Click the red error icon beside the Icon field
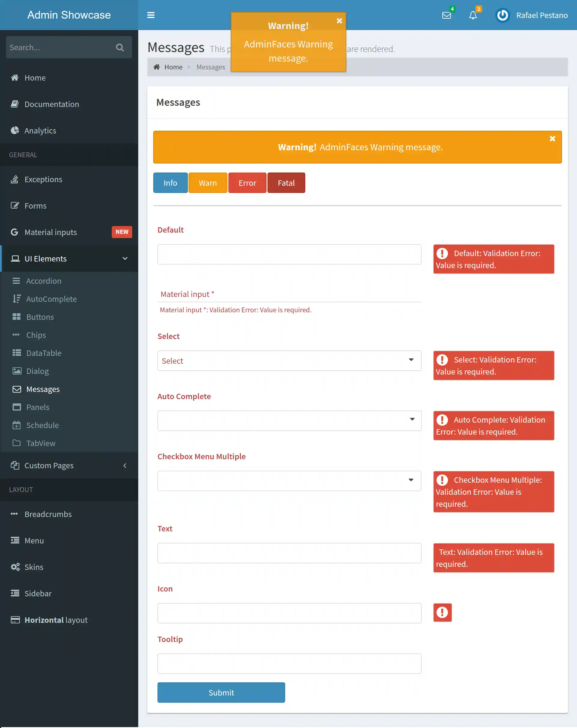The image size is (577, 728). point(442,612)
